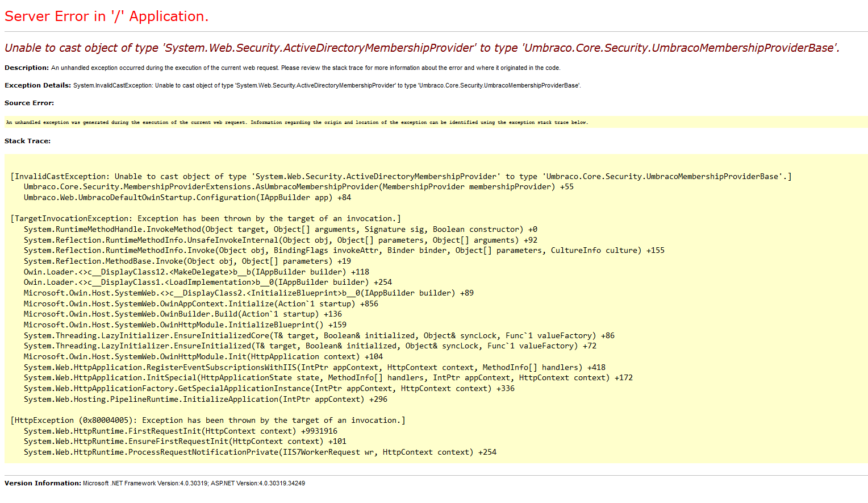Click the 'RuntimeMethodInfo.UnsafeInvokeInternal' stack line
Image resolution: width=868 pixels, height=503 pixels.
pyautogui.click(x=281, y=240)
